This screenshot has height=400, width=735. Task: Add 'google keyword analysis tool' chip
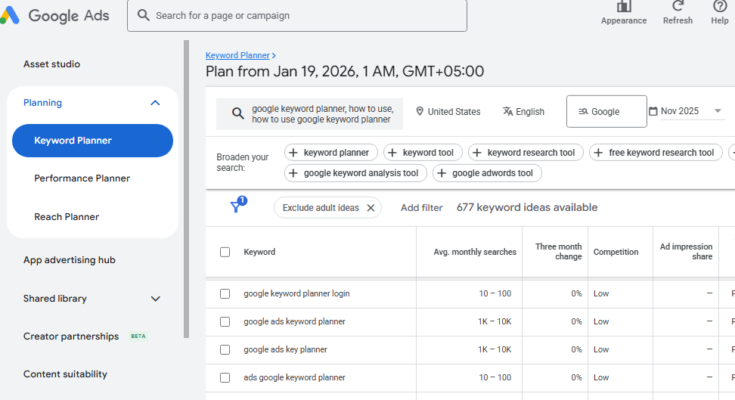tap(355, 173)
